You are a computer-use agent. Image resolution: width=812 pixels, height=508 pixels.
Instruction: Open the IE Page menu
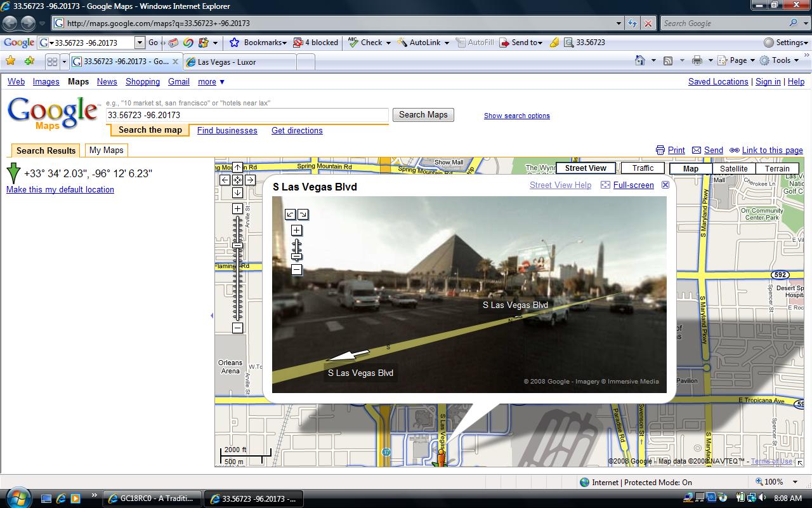pos(736,60)
